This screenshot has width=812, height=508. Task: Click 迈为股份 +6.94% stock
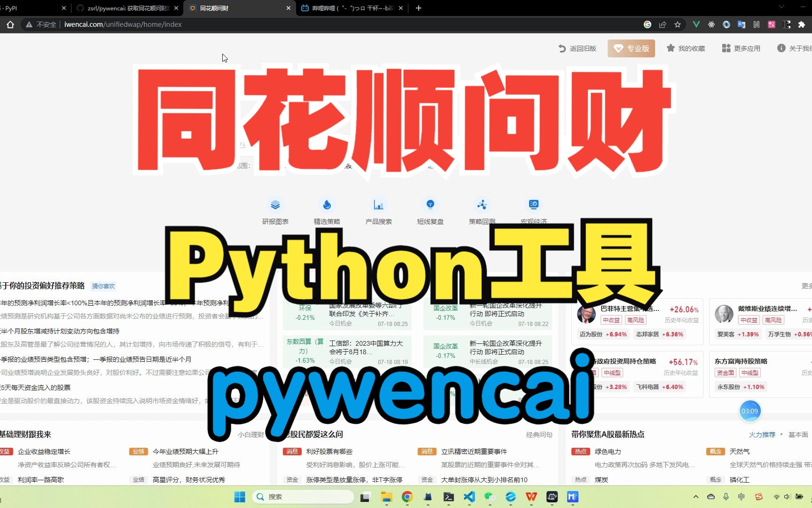tap(603, 334)
